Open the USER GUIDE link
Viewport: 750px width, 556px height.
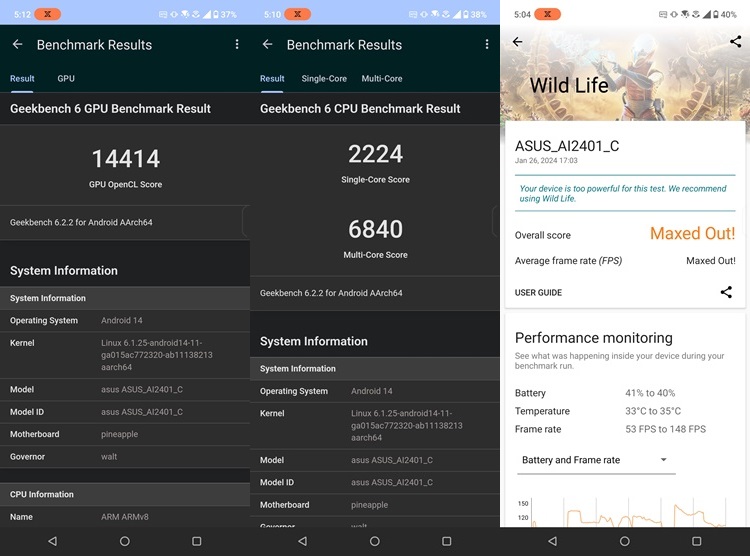click(538, 292)
